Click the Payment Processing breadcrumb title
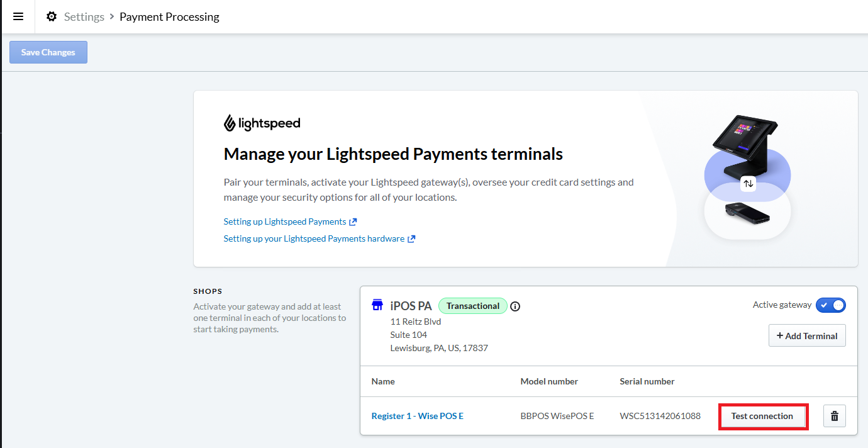 pyautogui.click(x=169, y=16)
